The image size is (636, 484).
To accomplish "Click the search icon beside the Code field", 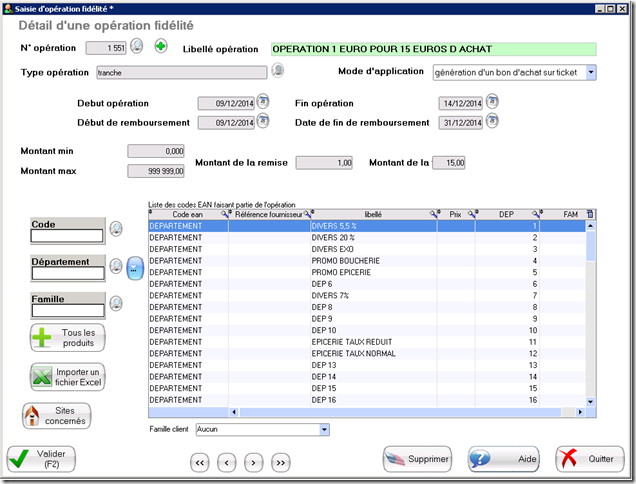I will [116, 229].
